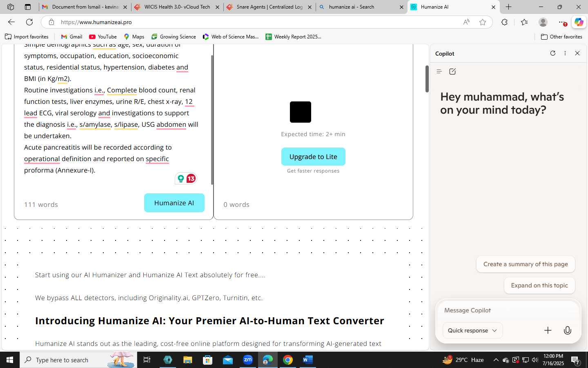
Task: Choose Create a summary of this page
Action: coord(526,264)
